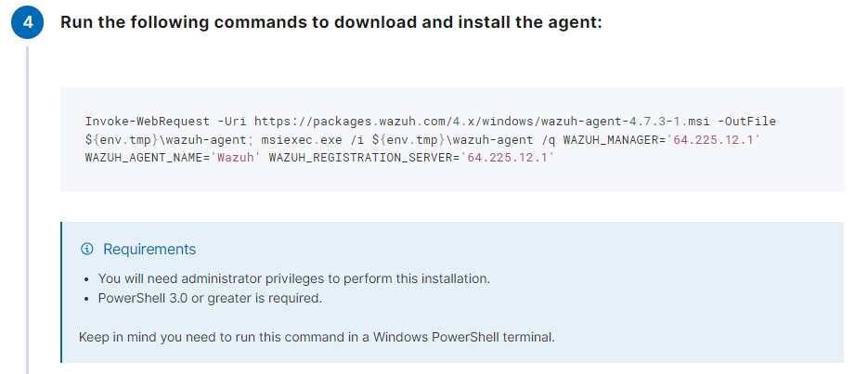Select the WAZUH_MANAGER IP value '64.225.12.1'

point(714,139)
